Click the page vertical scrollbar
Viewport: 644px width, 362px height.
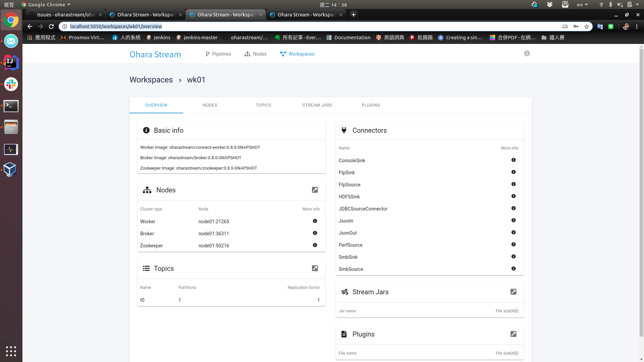(x=641, y=193)
